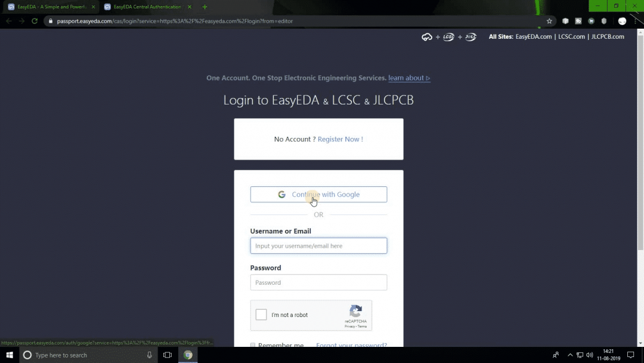This screenshot has width=644, height=363.
Task: Click the EasyEDA cloud logo in the header
Action: (427, 37)
